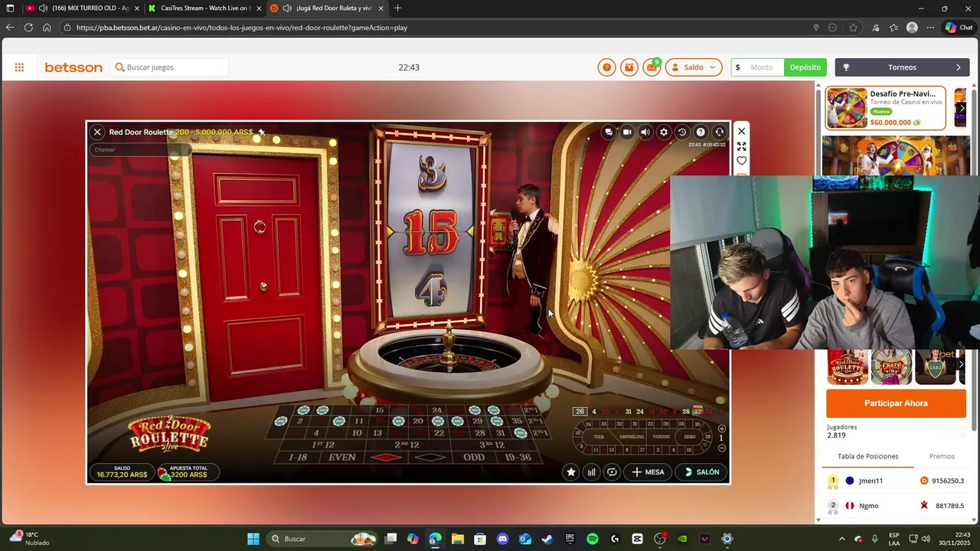Open the game chat bubble icon

(609, 132)
